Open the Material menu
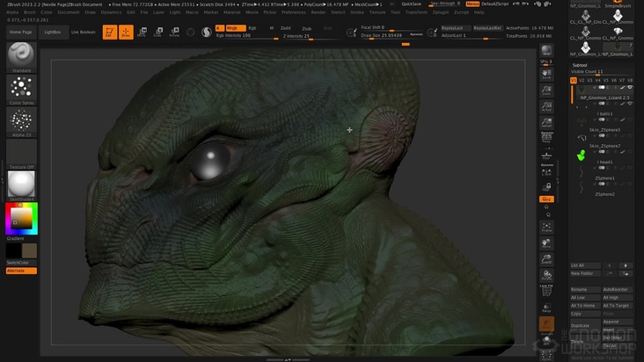This screenshot has width=644, height=362. click(231, 12)
